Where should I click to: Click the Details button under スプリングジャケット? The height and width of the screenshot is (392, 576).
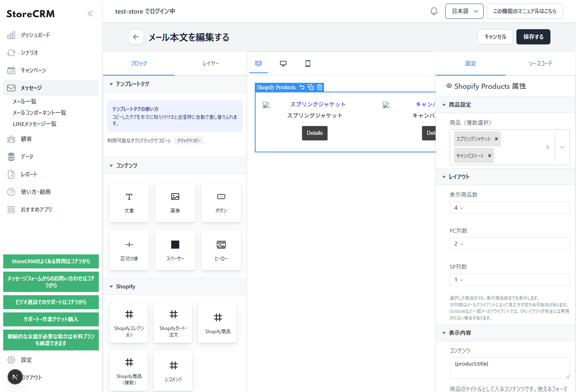coord(315,133)
